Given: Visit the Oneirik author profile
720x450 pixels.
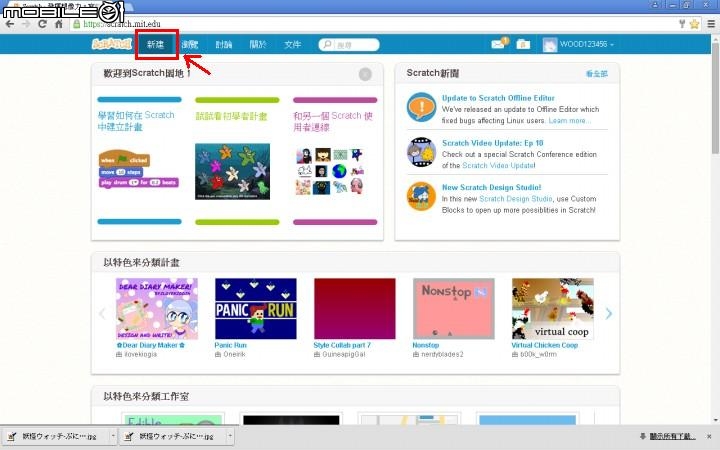Looking at the screenshot, I should (x=234, y=354).
